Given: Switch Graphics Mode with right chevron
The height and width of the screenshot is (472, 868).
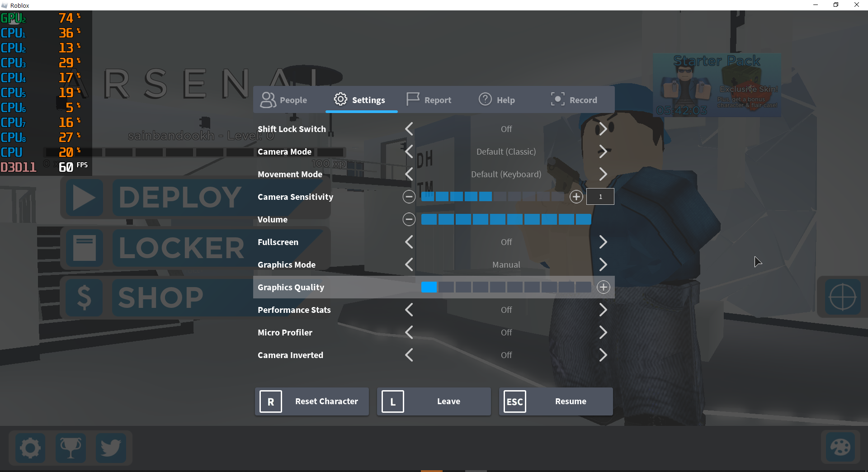Looking at the screenshot, I should (x=604, y=264).
